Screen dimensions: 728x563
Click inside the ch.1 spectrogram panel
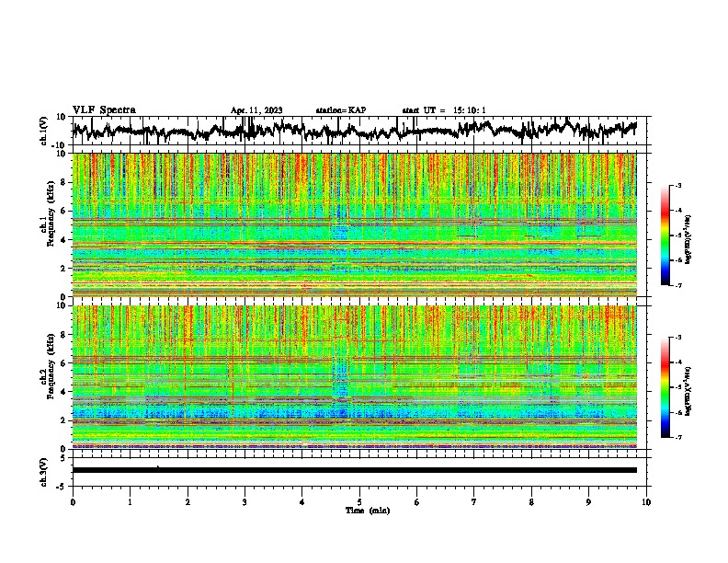(354, 224)
